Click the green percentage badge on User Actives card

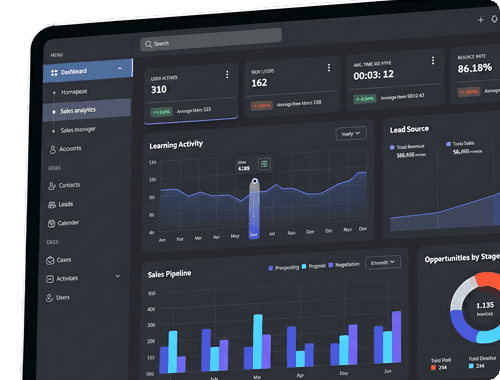click(x=161, y=112)
